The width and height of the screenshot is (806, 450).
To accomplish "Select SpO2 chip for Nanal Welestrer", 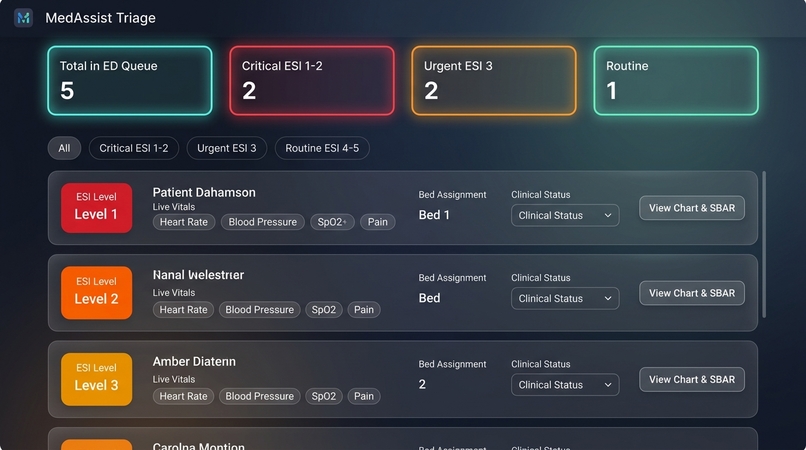I will coord(324,310).
